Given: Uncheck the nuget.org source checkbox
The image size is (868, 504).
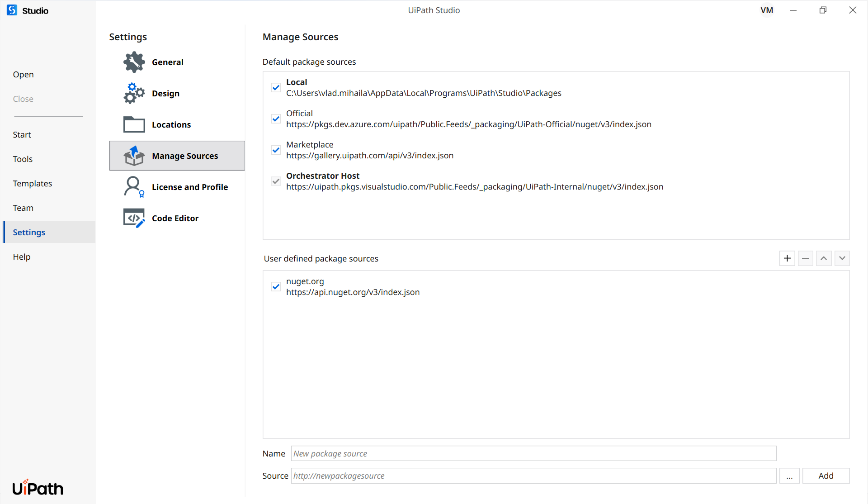Looking at the screenshot, I should point(276,287).
